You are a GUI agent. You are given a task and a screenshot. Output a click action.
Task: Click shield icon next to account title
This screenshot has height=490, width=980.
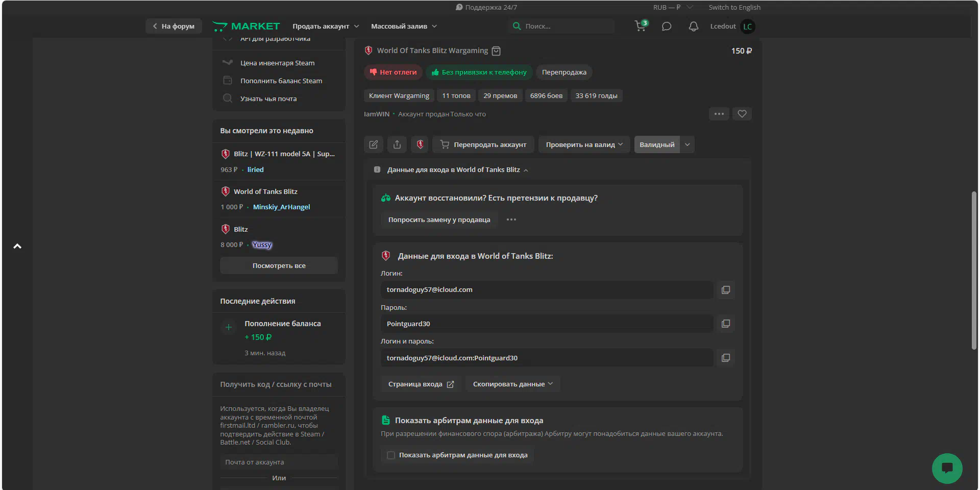pos(369,51)
